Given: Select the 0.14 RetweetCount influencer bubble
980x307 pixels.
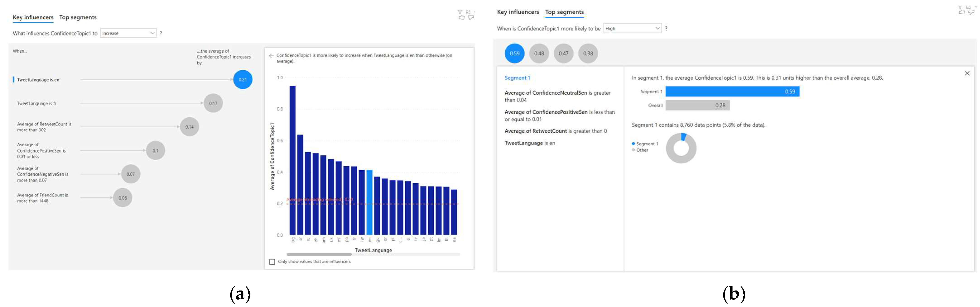Looking at the screenshot, I should coord(190,127).
